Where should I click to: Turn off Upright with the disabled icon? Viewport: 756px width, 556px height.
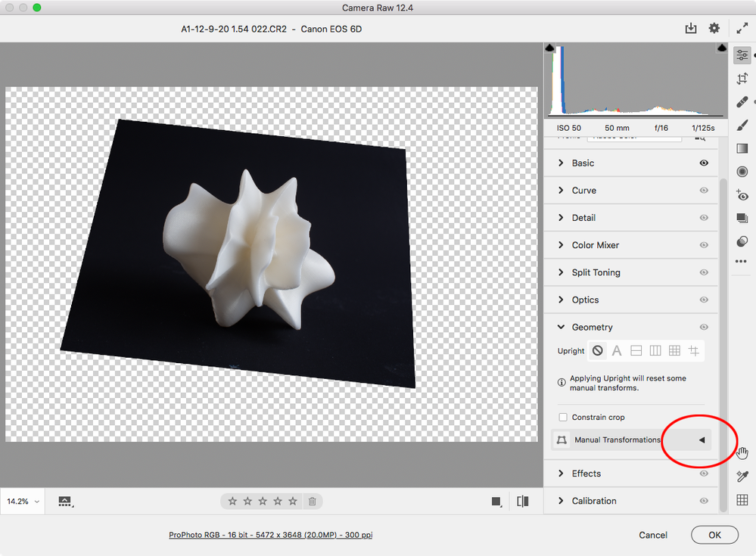point(597,351)
